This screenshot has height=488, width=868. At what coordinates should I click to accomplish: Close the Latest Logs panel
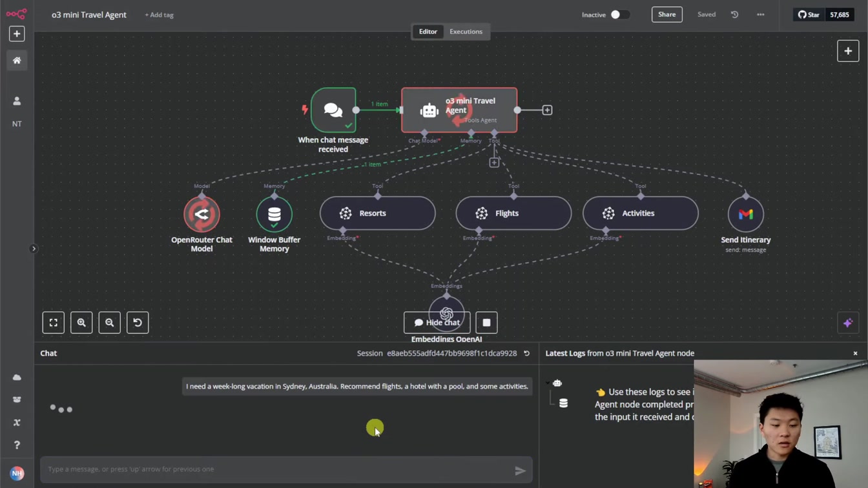pyautogui.click(x=855, y=353)
